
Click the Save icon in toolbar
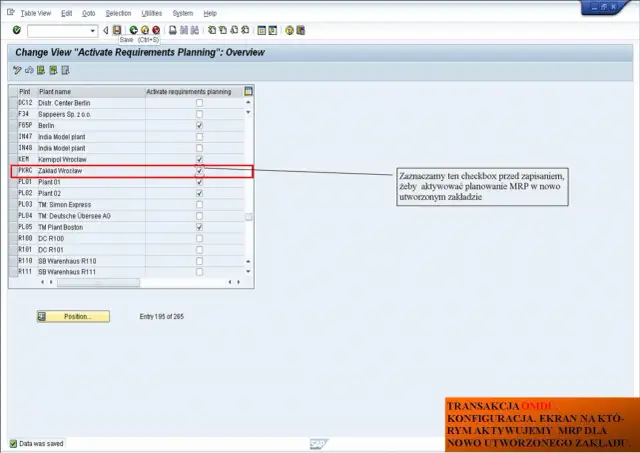click(x=118, y=30)
